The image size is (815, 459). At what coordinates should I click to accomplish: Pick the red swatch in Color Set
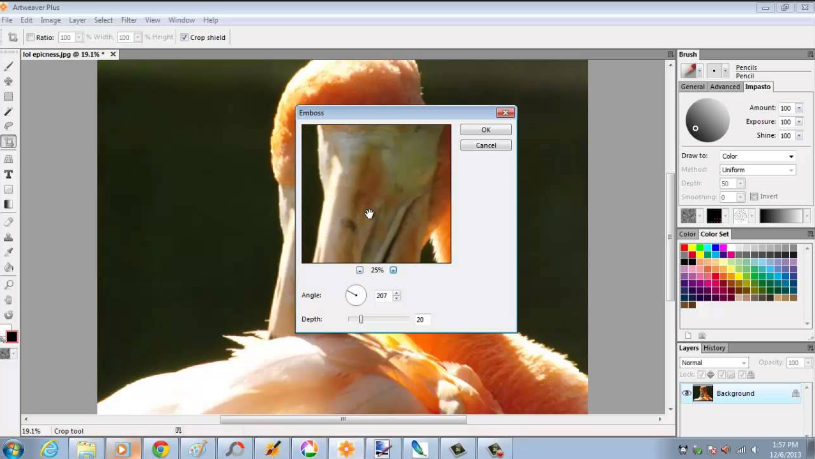(x=685, y=247)
